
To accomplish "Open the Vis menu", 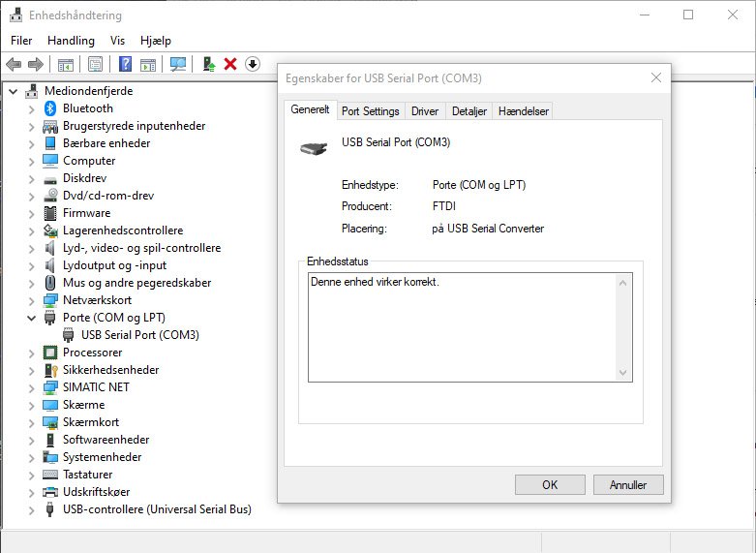I will pyautogui.click(x=117, y=41).
